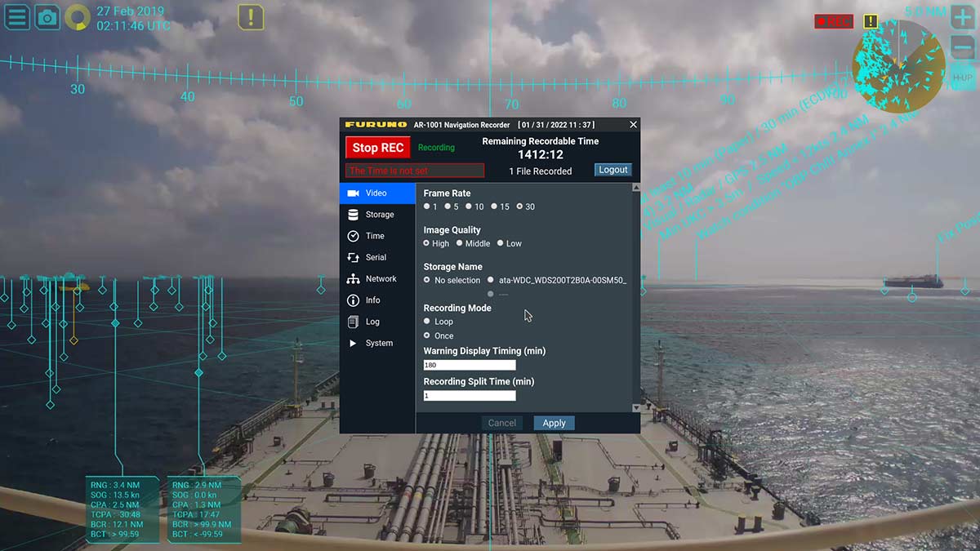Toggle the H-UP orientation button

coord(962,77)
